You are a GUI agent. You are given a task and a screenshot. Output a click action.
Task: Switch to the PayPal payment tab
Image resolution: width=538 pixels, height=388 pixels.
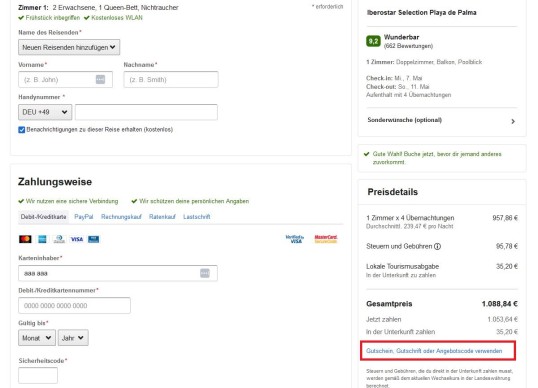point(84,217)
